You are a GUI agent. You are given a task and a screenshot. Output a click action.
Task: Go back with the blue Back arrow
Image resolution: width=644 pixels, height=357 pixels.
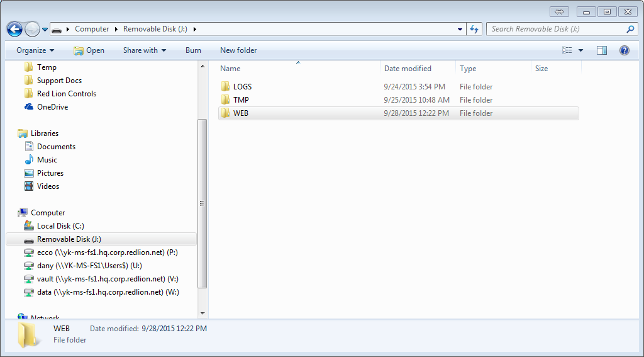15,29
